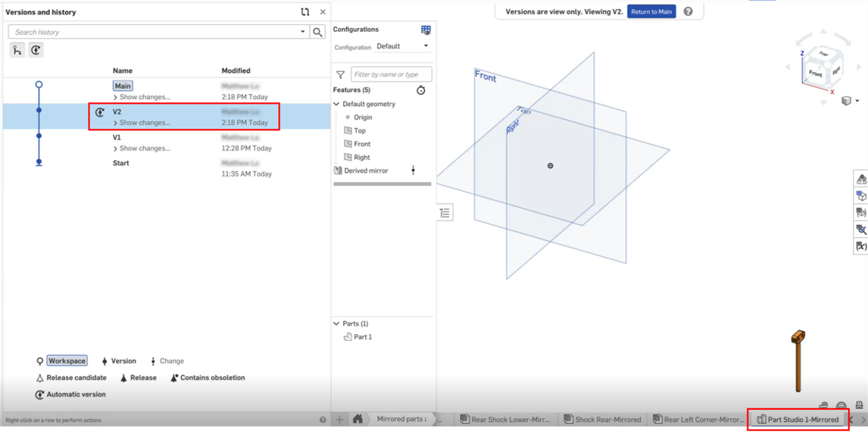Click the Filter by name or type field
The height and width of the screenshot is (437, 868).
(391, 74)
